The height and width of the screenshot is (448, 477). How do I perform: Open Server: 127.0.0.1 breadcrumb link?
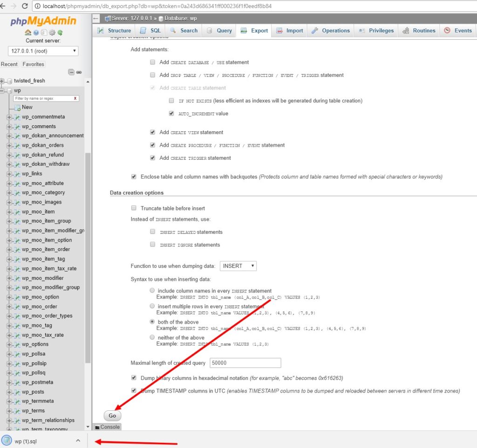point(132,19)
